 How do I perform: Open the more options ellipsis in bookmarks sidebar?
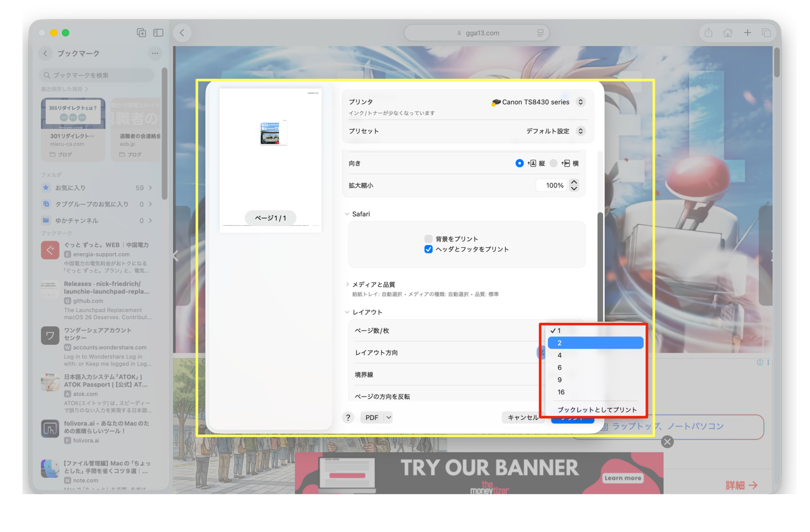point(155,54)
